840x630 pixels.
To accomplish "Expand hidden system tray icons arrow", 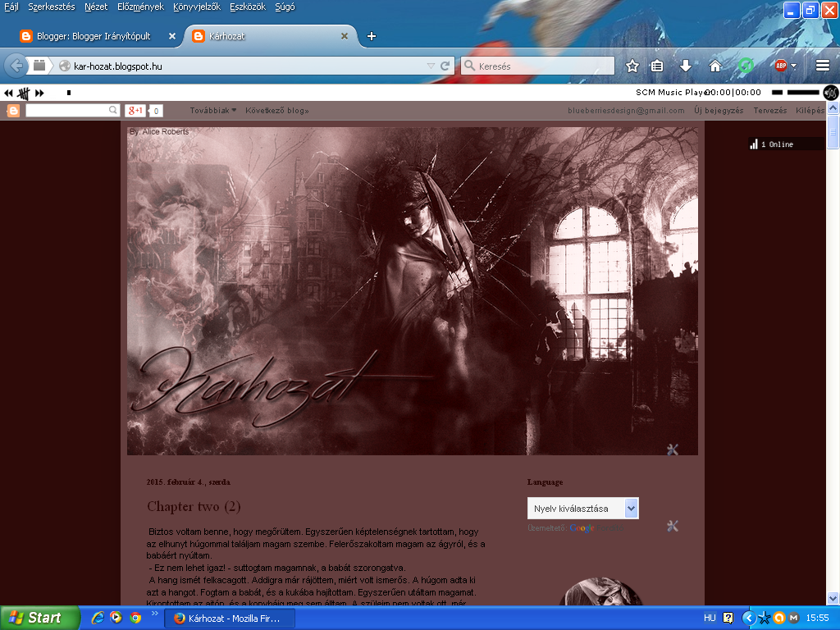I will coord(748,618).
